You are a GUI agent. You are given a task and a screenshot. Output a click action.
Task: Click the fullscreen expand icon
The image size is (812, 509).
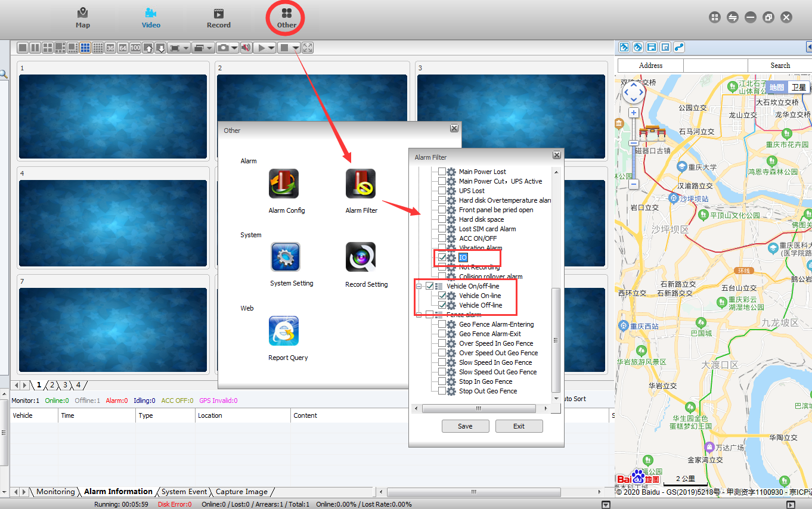(x=308, y=48)
